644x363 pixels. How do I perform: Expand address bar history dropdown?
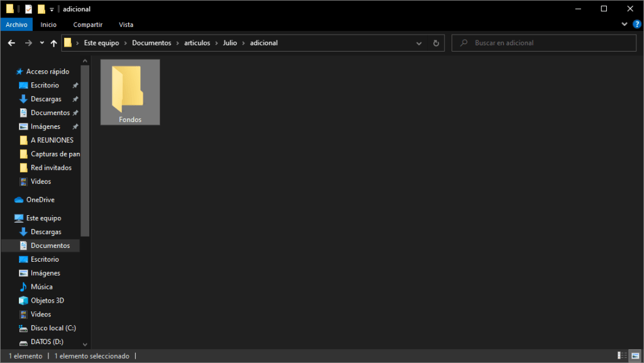coord(419,43)
